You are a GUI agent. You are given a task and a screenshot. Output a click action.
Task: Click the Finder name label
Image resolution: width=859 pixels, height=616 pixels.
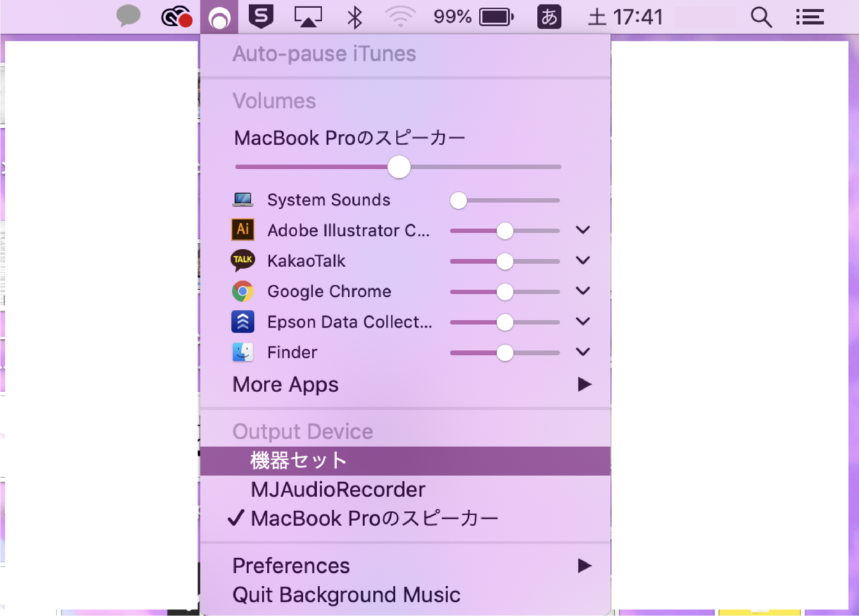[292, 352]
